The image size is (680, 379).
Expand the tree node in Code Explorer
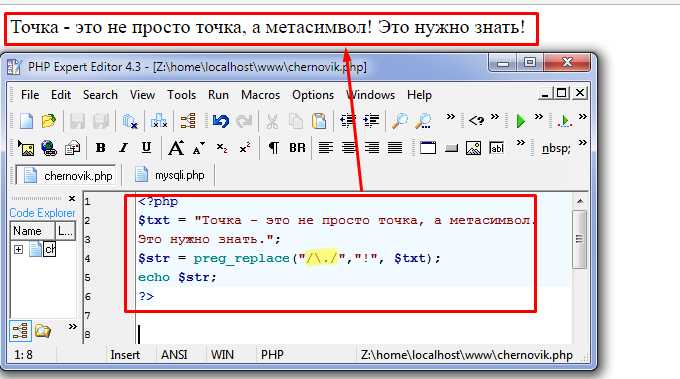18,249
